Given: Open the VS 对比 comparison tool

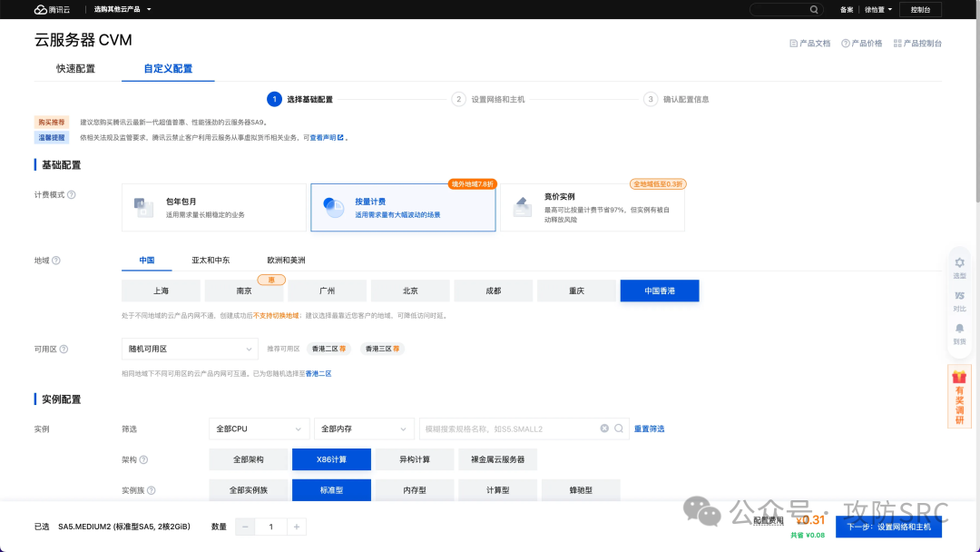Looking at the screenshot, I should point(960,298).
